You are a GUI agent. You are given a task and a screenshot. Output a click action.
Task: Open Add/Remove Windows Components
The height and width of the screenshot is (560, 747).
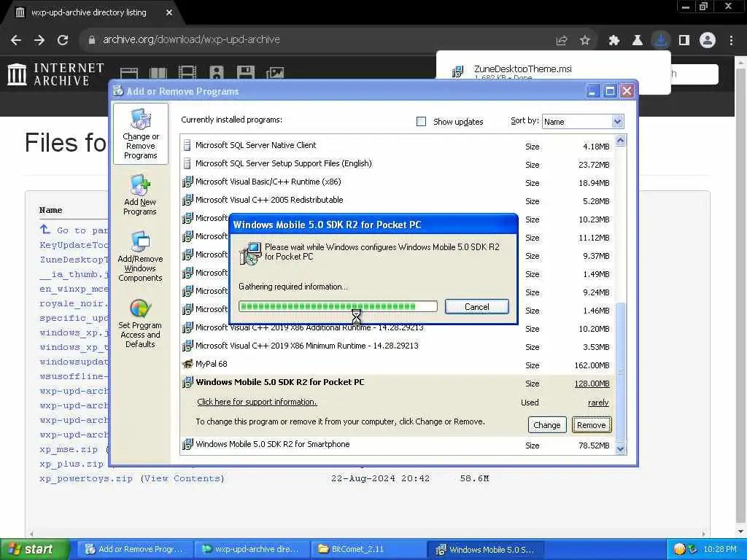coord(140,257)
